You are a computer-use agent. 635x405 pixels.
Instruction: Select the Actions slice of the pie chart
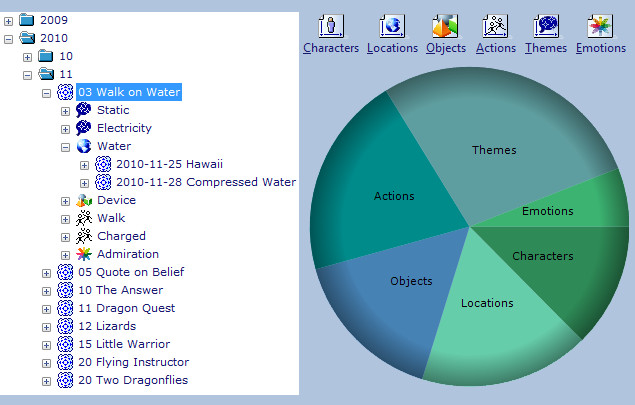pyautogui.click(x=394, y=196)
